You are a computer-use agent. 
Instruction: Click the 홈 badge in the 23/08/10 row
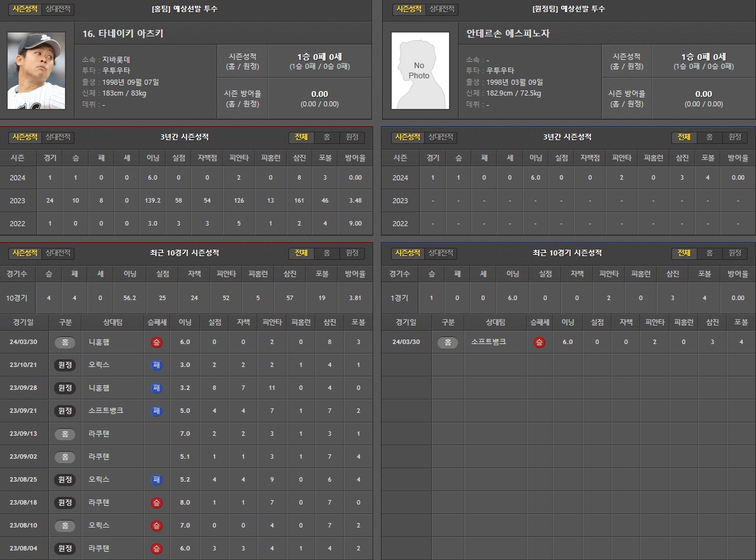click(65, 526)
